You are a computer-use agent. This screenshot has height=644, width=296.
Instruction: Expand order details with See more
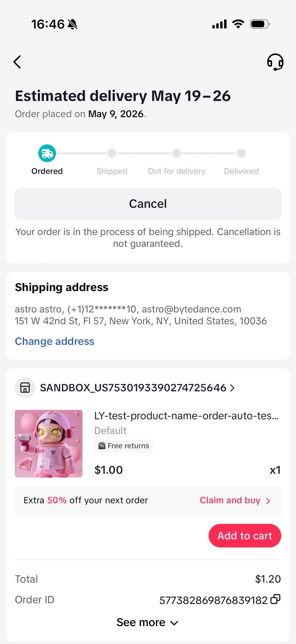pyautogui.click(x=147, y=622)
